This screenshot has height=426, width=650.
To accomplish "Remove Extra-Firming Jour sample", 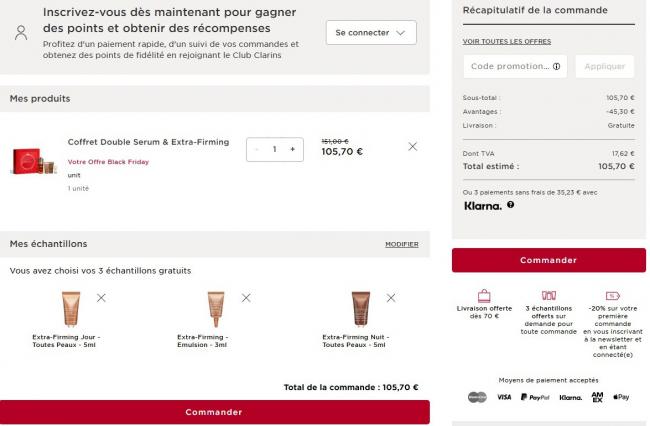I will coord(101,298).
